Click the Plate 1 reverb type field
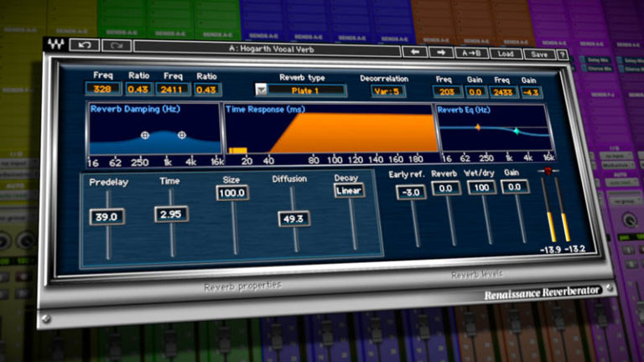 coord(306,90)
